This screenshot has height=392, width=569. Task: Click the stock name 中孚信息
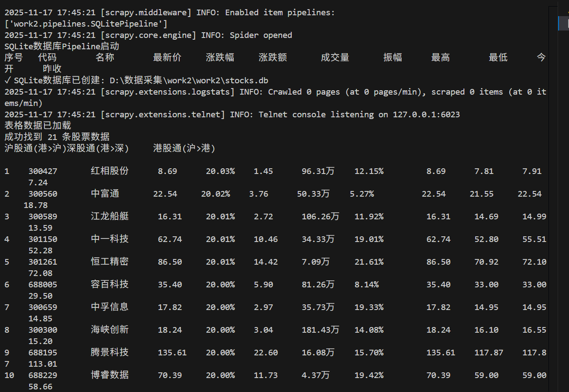[109, 307]
